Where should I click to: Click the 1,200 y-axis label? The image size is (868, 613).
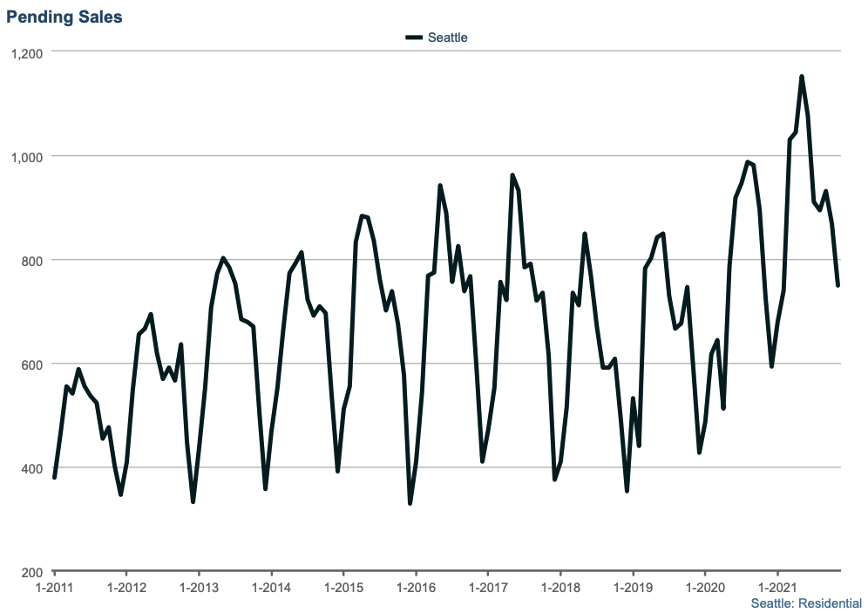click(27, 52)
